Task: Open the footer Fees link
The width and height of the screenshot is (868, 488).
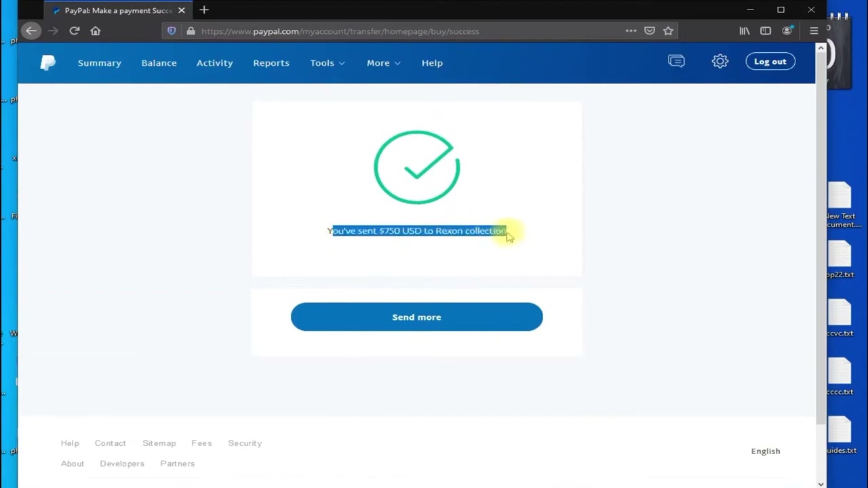Action: click(x=201, y=443)
